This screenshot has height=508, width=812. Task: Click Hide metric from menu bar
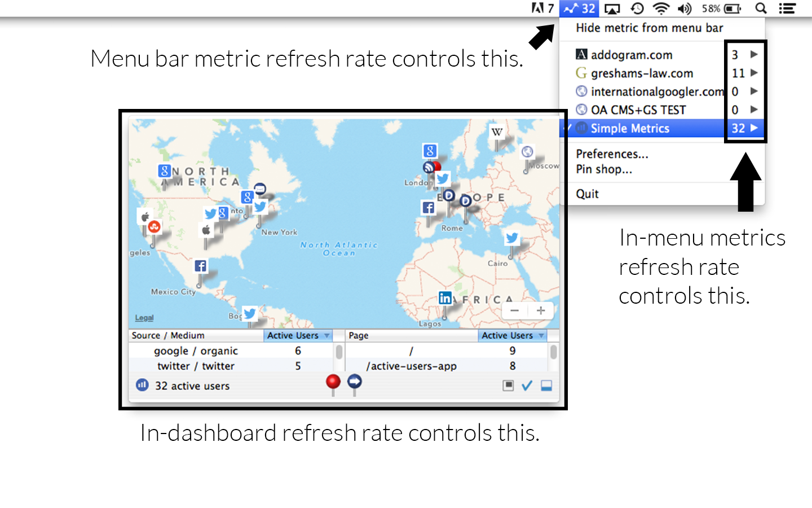(x=649, y=28)
